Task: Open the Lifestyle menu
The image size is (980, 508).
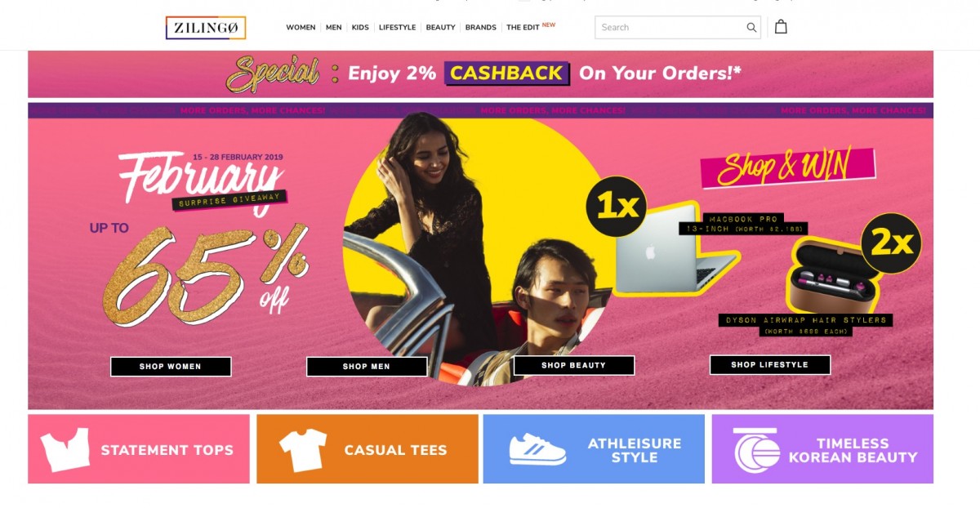Action: click(397, 28)
